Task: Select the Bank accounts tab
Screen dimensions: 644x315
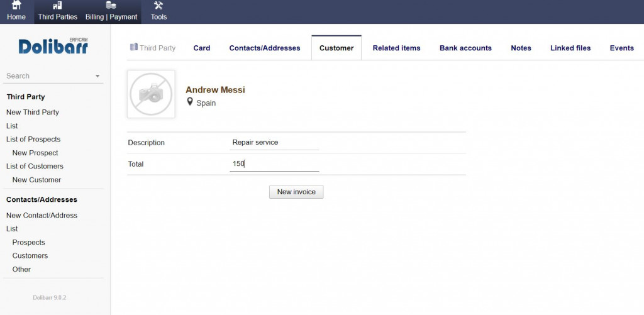Action: coord(465,48)
